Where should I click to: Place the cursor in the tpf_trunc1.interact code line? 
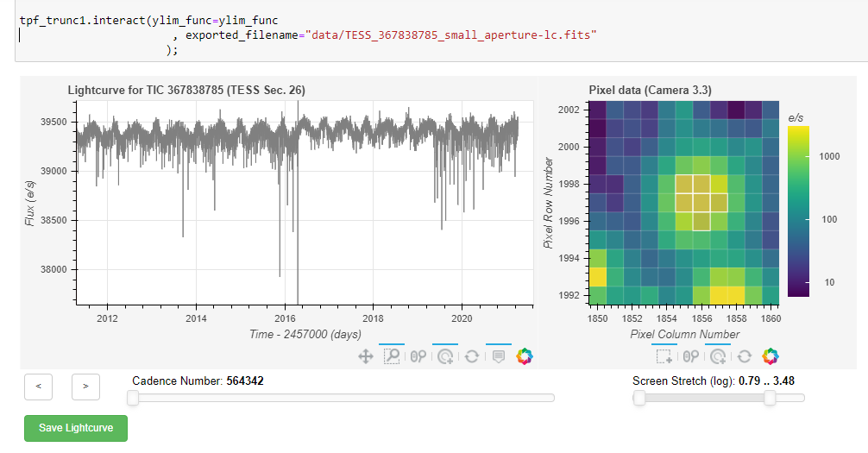(x=149, y=21)
